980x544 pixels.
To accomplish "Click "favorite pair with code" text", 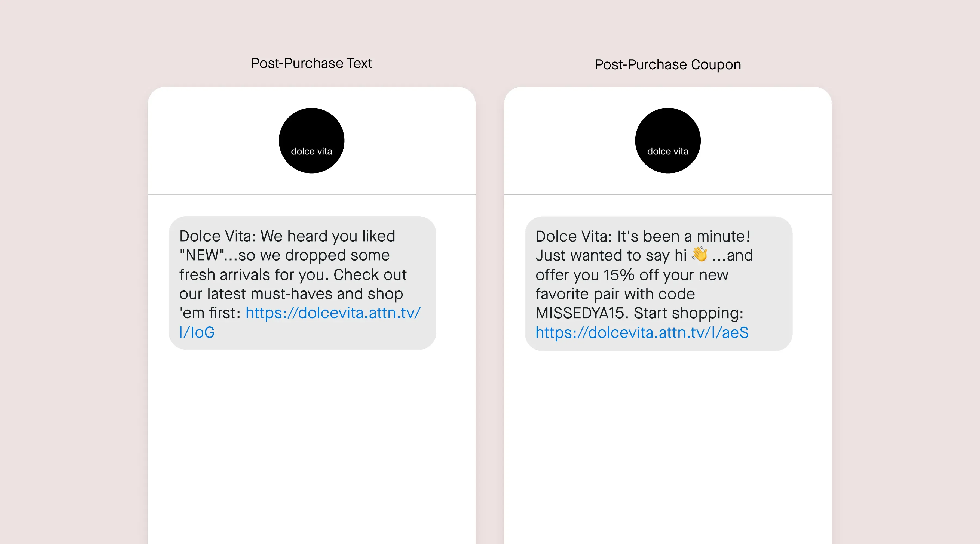I will (615, 294).
